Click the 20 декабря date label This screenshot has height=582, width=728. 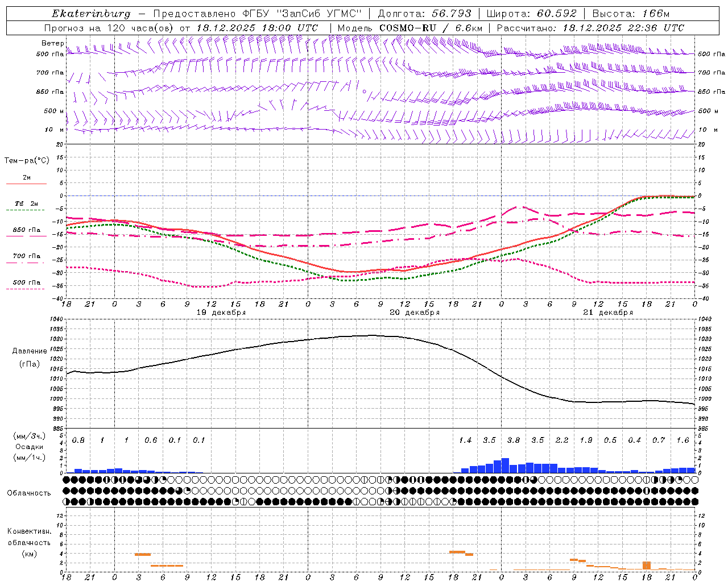click(x=415, y=313)
